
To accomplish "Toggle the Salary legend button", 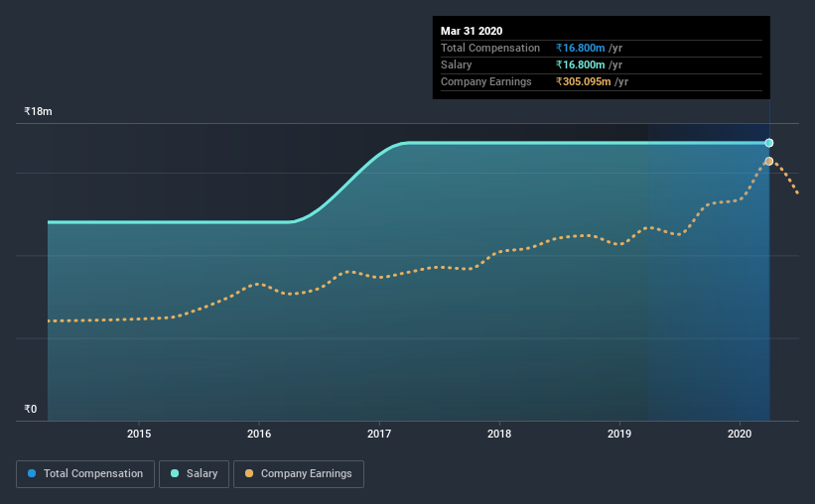I will tap(194, 474).
